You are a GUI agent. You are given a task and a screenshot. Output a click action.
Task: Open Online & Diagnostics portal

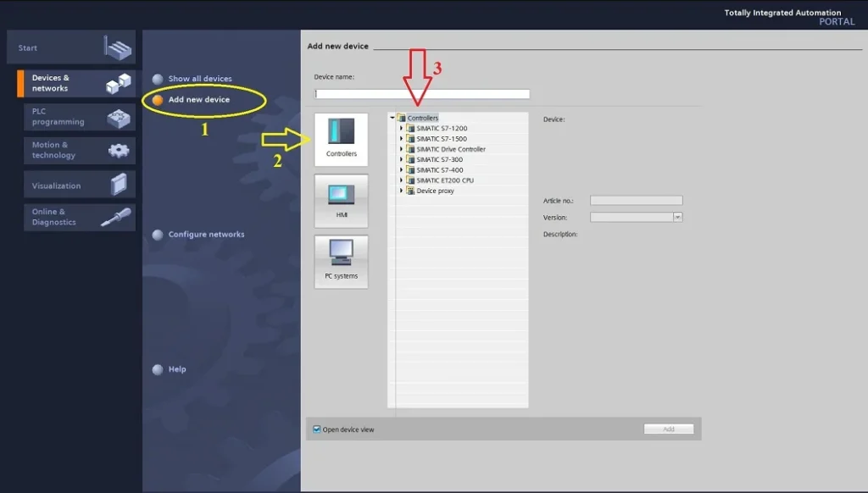pos(76,218)
